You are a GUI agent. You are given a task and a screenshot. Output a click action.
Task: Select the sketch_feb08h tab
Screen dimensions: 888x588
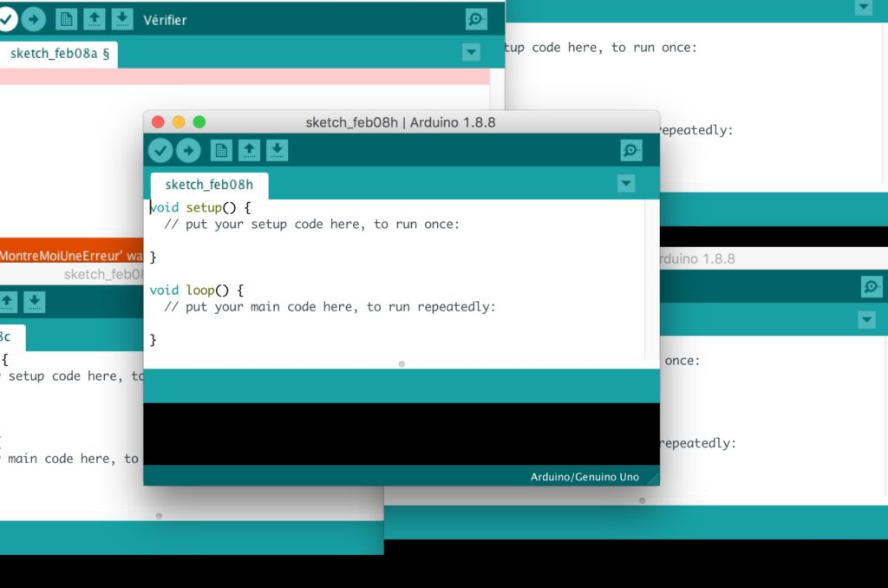(208, 185)
